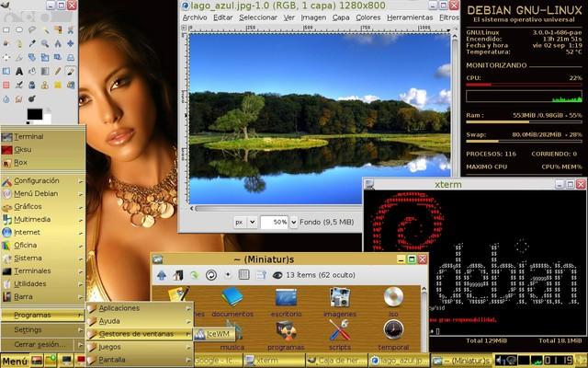588x368 pixels.
Task: Select the Text tool (letter A)
Action: click(19, 71)
